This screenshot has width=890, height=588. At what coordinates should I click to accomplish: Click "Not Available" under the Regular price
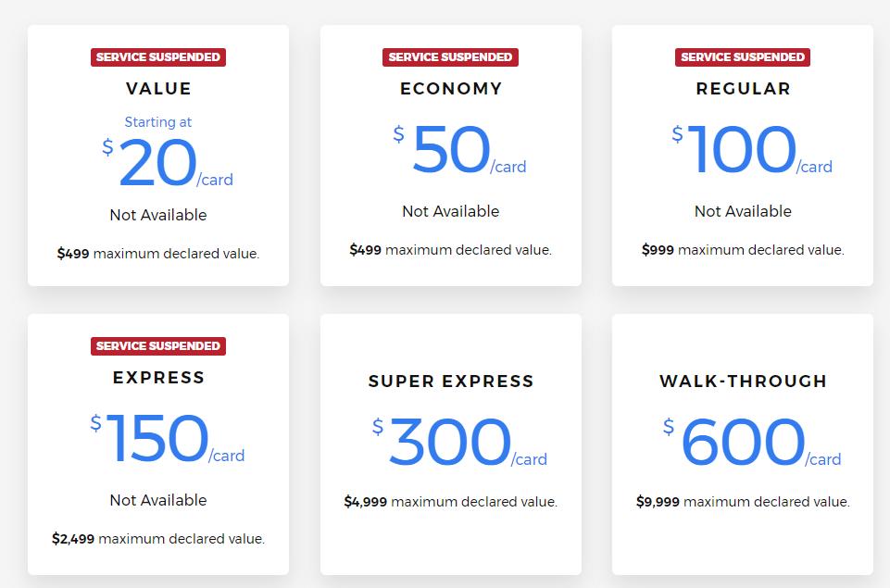pyautogui.click(x=743, y=211)
